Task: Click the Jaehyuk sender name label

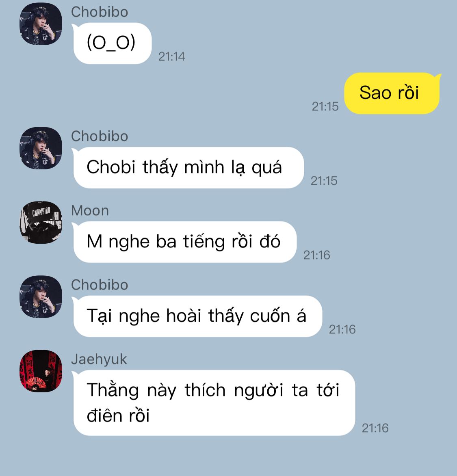Action: (99, 359)
